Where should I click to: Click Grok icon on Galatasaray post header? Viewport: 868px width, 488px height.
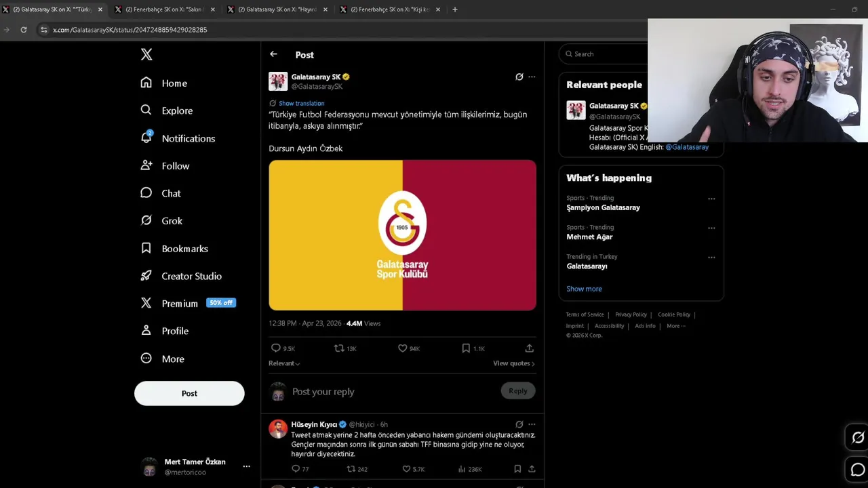point(519,77)
